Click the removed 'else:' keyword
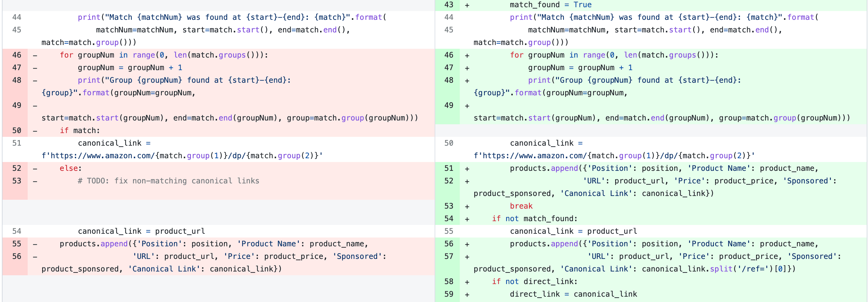 [x=70, y=168]
